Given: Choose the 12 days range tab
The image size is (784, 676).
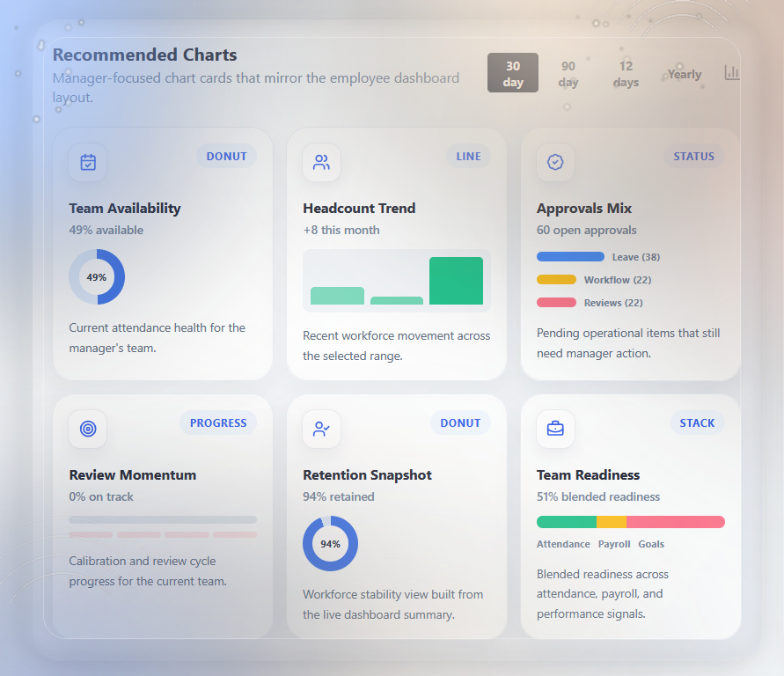Looking at the screenshot, I should 626,73.
